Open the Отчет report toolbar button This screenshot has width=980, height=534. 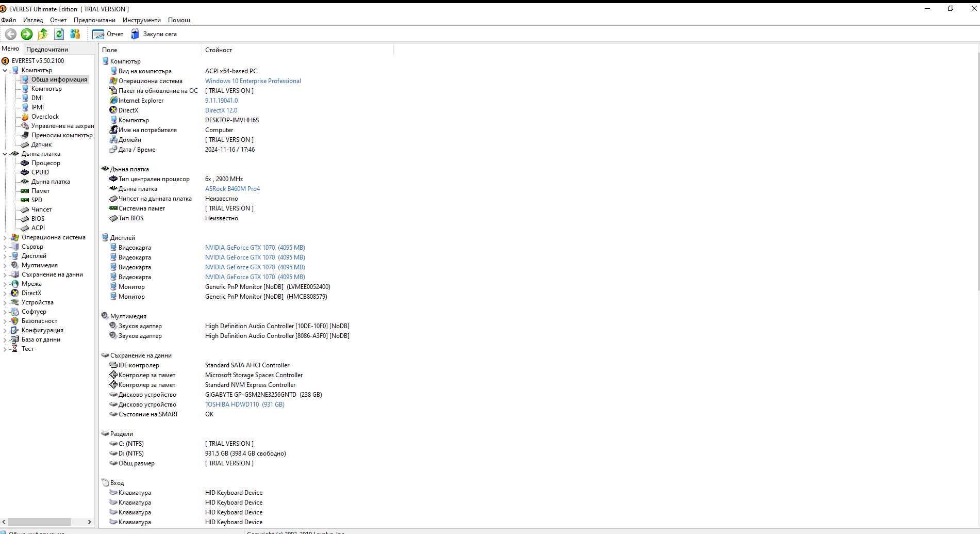click(x=108, y=34)
